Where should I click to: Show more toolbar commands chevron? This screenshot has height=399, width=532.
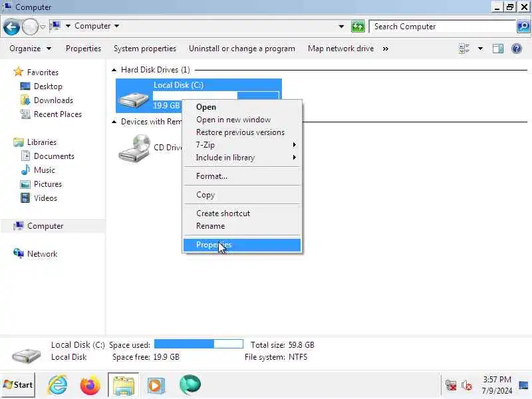[386, 49]
